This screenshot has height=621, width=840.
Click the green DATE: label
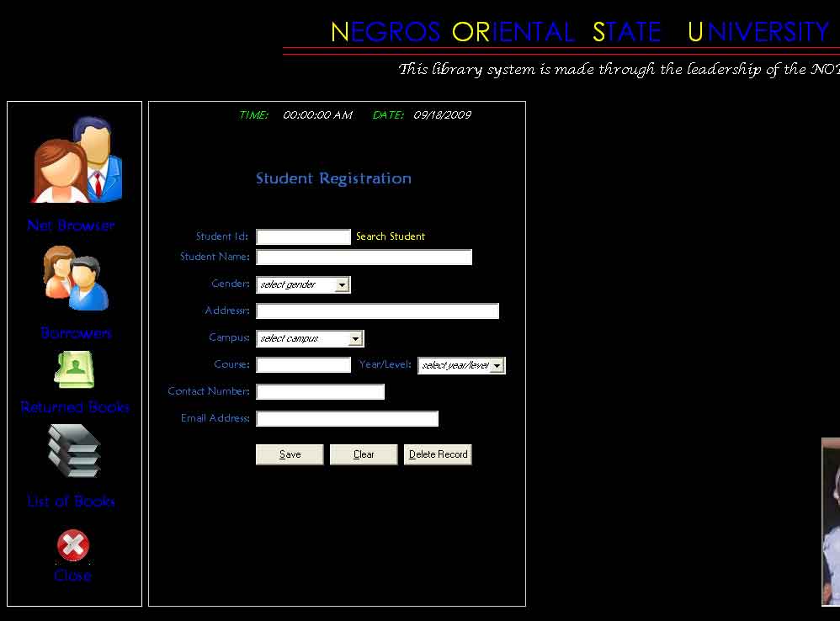coord(388,115)
